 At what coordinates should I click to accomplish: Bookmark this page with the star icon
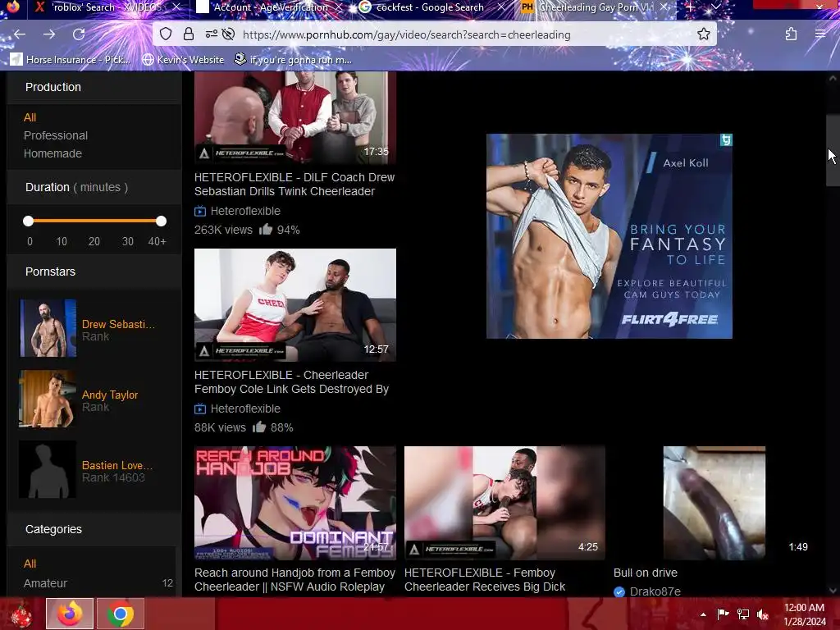click(x=703, y=34)
